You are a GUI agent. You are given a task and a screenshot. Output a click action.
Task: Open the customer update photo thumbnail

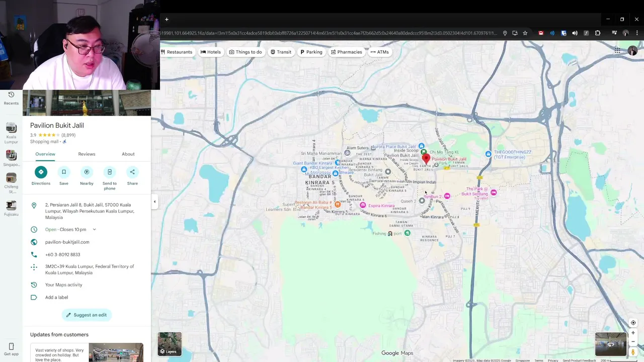click(116, 352)
